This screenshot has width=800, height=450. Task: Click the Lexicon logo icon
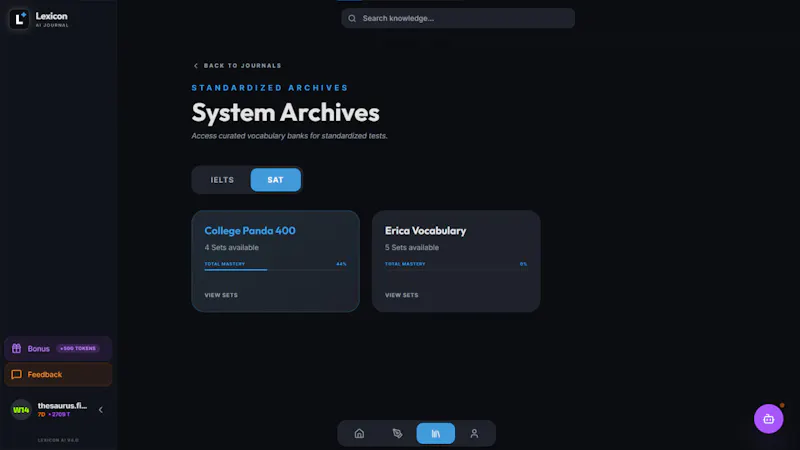tap(19, 19)
